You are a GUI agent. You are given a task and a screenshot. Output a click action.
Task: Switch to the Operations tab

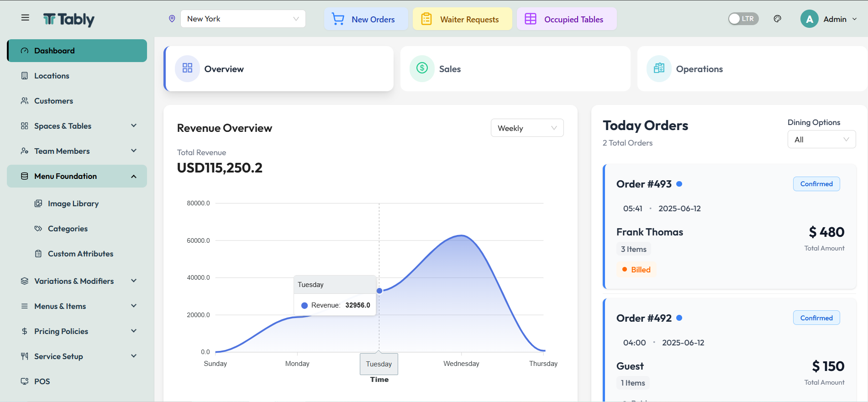(752, 68)
